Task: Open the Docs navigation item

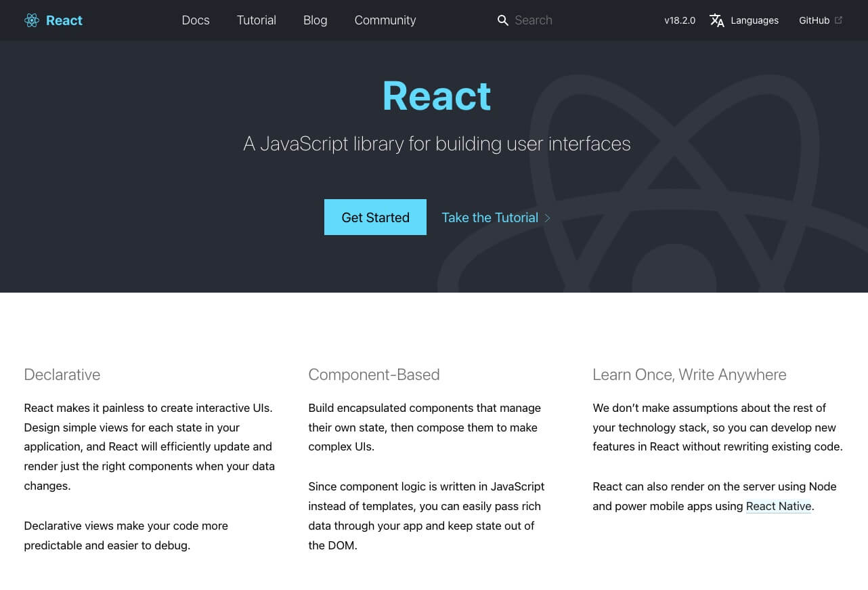Action: coord(196,20)
